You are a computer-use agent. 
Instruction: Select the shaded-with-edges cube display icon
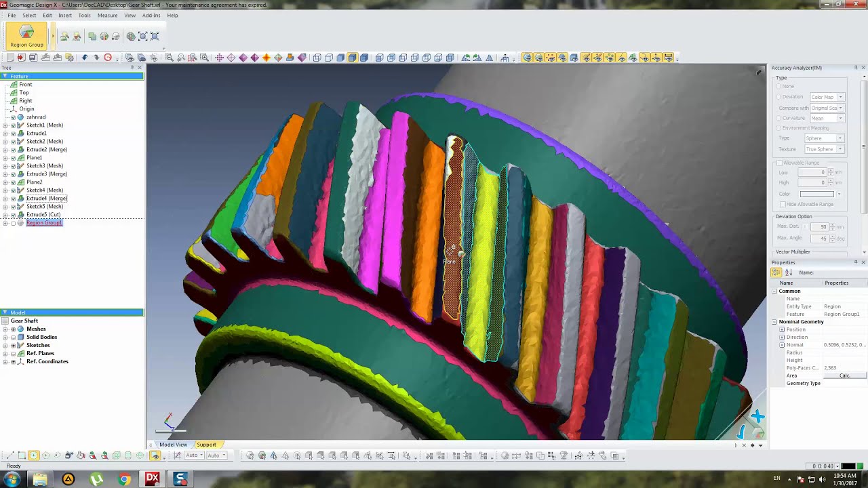coord(352,58)
